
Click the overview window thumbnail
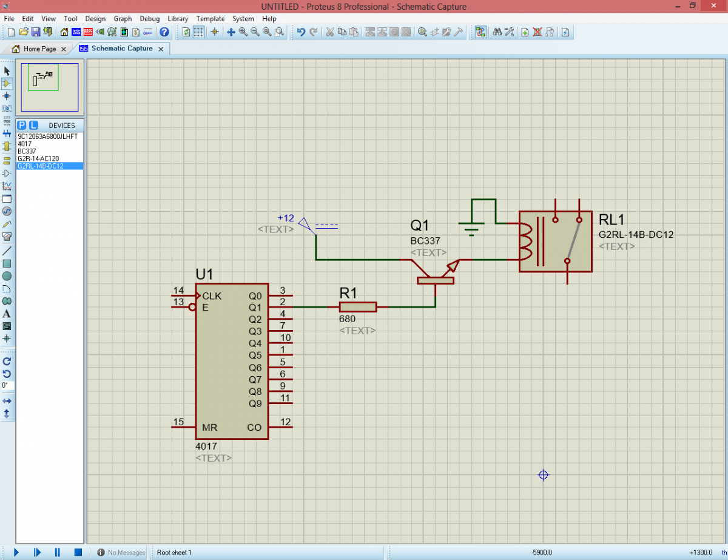pyautogui.click(x=50, y=87)
